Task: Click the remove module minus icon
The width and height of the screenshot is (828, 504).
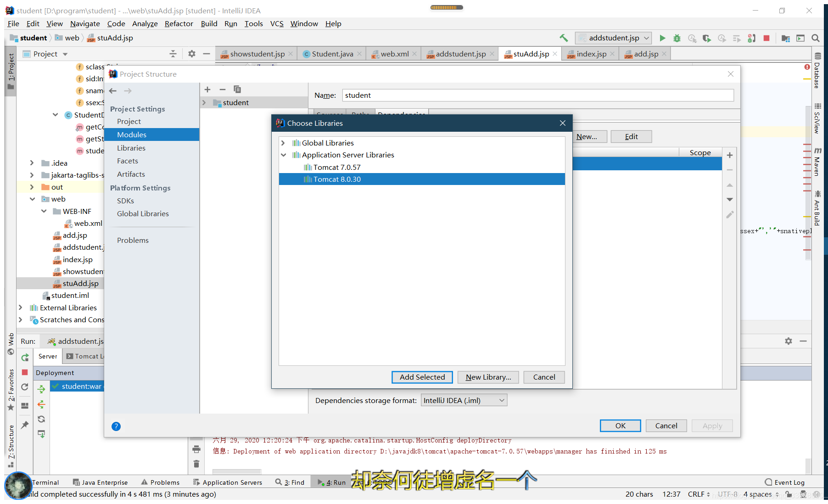Action: tap(223, 90)
